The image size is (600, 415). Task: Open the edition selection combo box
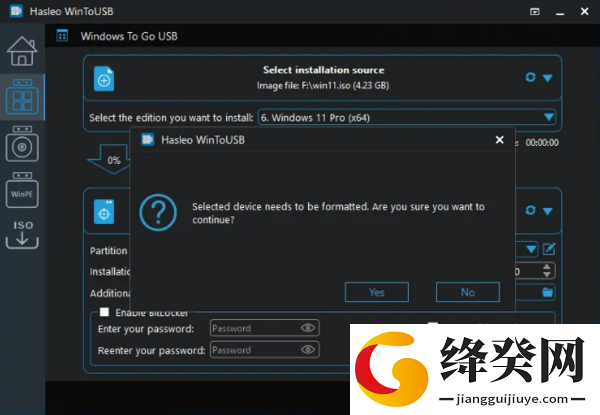(407, 117)
